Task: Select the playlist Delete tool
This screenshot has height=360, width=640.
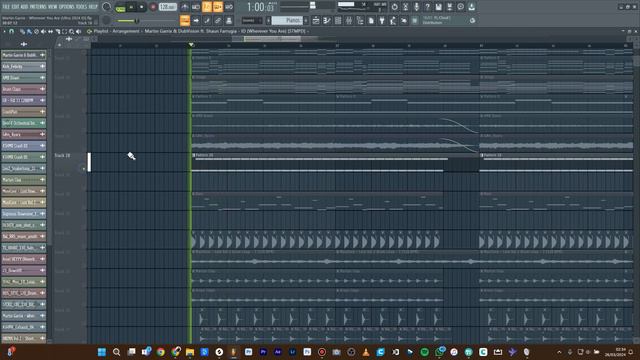Action: (x=36, y=31)
